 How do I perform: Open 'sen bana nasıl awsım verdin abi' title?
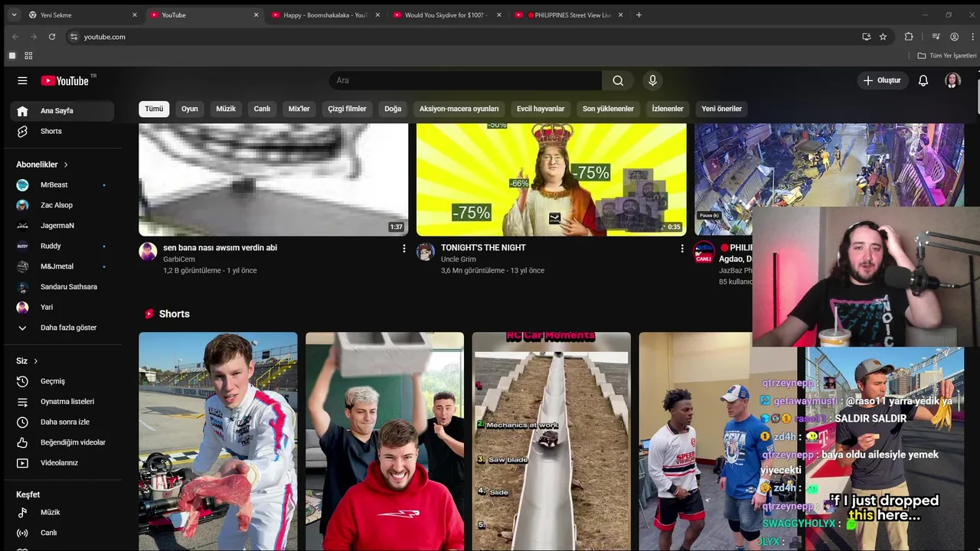point(220,248)
